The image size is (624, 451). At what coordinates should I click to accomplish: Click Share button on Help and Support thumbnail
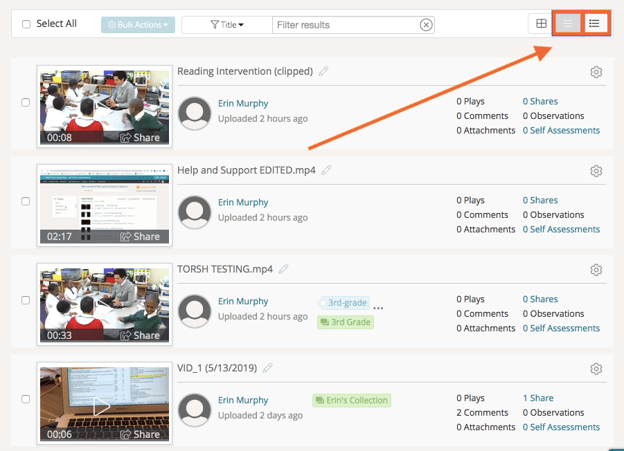tap(139, 237)
